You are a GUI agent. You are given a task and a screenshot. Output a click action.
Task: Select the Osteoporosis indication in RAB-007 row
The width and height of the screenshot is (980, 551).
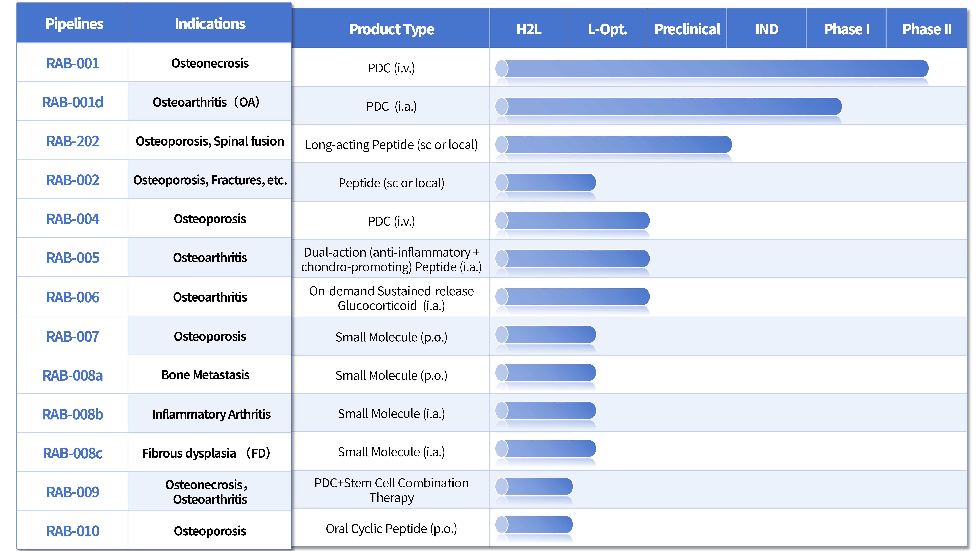[210, 337]
